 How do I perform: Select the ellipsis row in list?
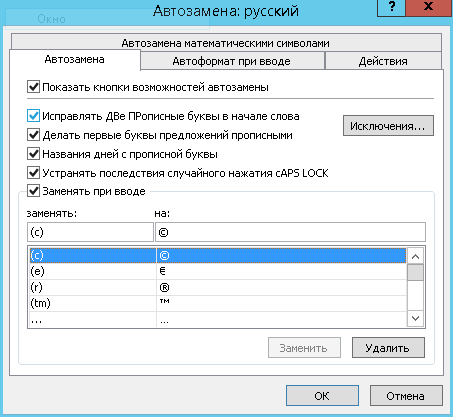click(218, 320)
